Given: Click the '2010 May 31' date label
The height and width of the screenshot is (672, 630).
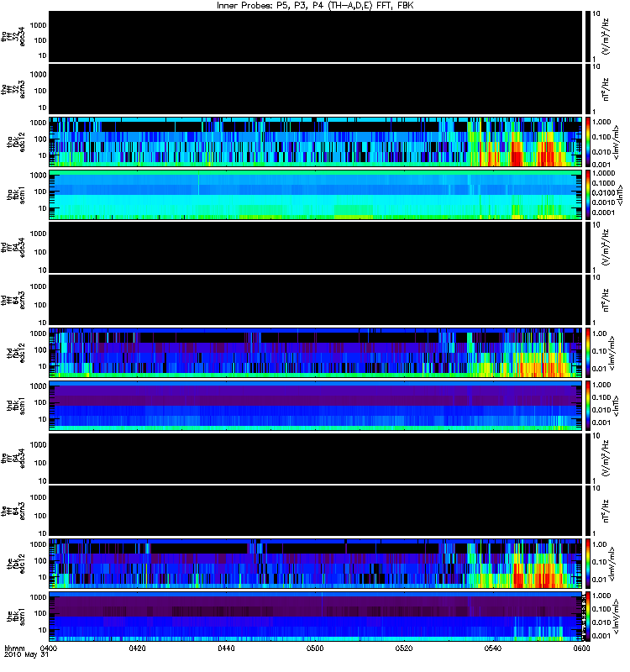Looking at the screenshot, I should [27, 655].
